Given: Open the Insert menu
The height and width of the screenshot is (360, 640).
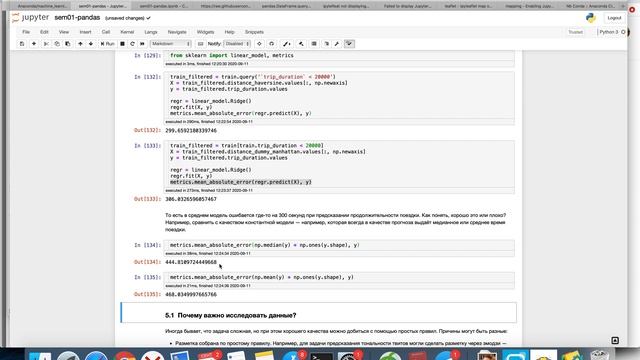Looking at the screenshot, I should click(x=85, y=32).
